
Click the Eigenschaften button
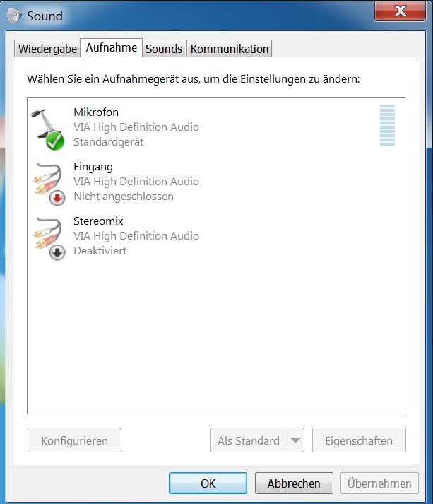[359, 440]
